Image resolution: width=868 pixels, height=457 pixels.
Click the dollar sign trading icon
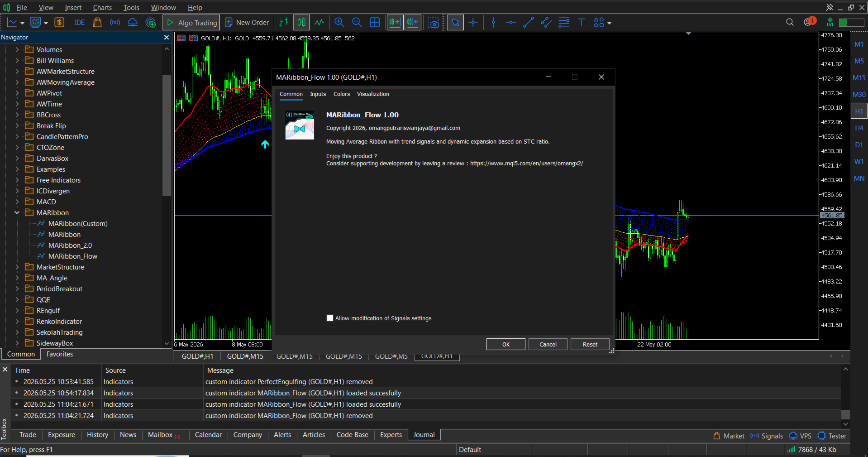tap(59, 23)
